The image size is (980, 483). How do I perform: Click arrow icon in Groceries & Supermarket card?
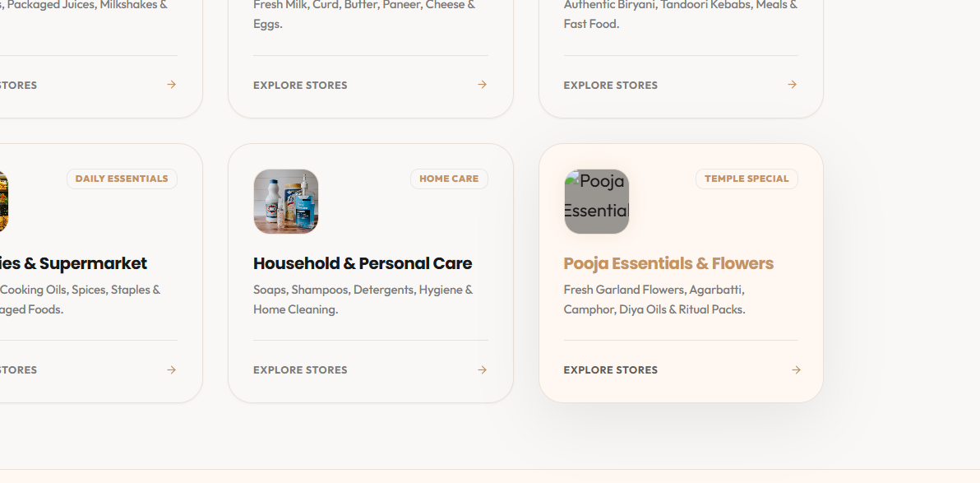point(171,369)
